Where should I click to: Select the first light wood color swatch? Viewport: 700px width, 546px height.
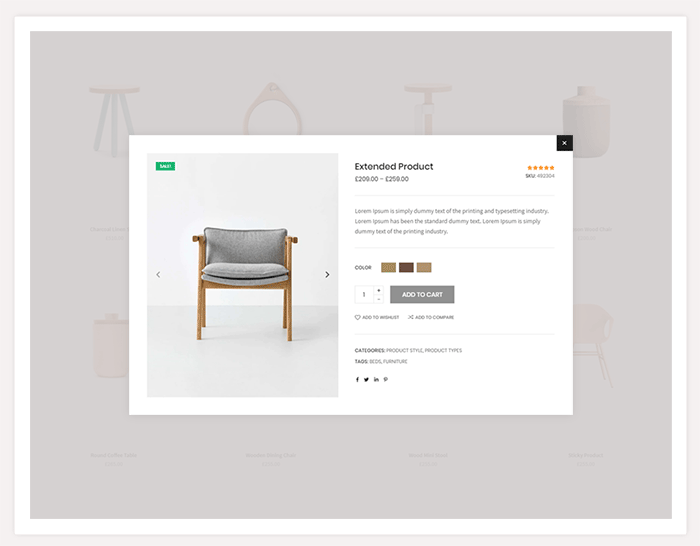point(388,267)
